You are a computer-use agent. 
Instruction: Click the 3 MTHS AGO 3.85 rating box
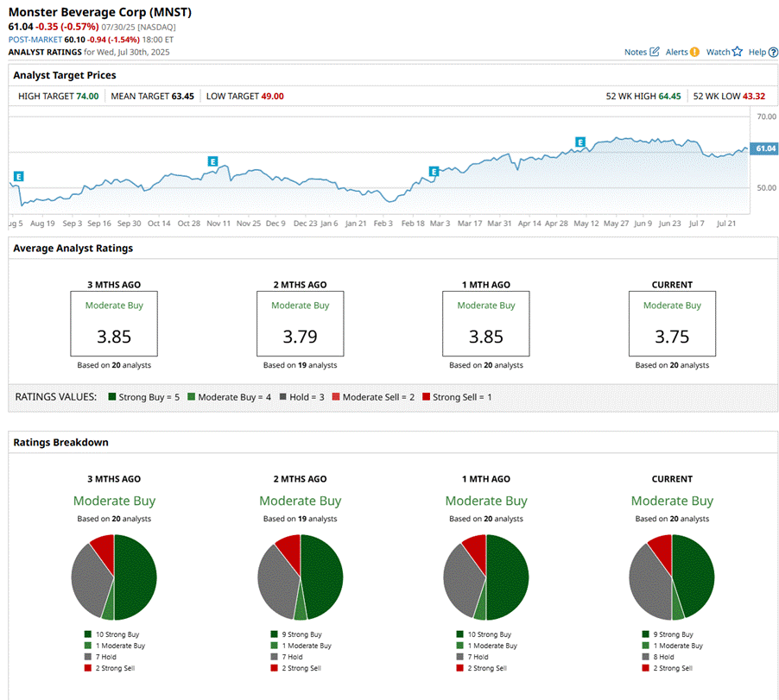(114, 324)
